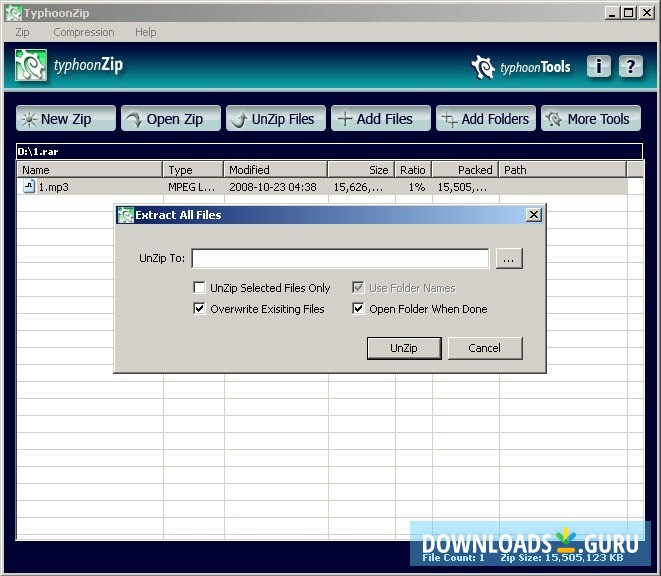Open help with the question mark icon

point(631,66)
